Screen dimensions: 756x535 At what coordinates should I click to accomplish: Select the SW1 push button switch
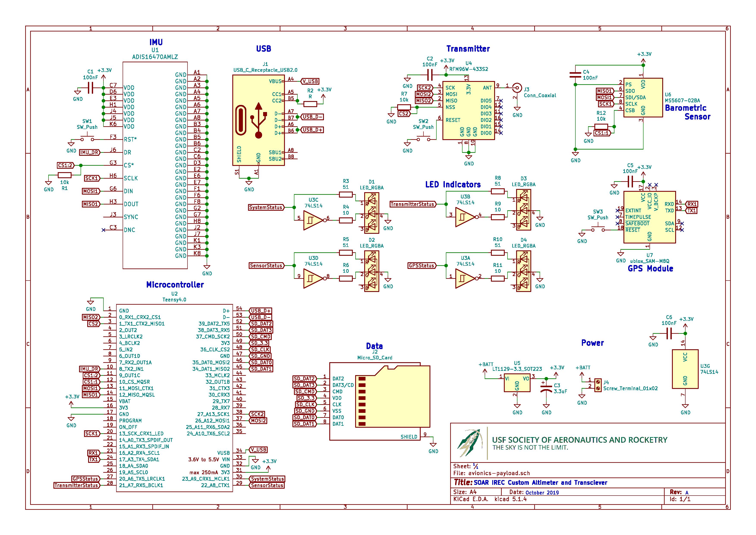[x=87, y=137]
